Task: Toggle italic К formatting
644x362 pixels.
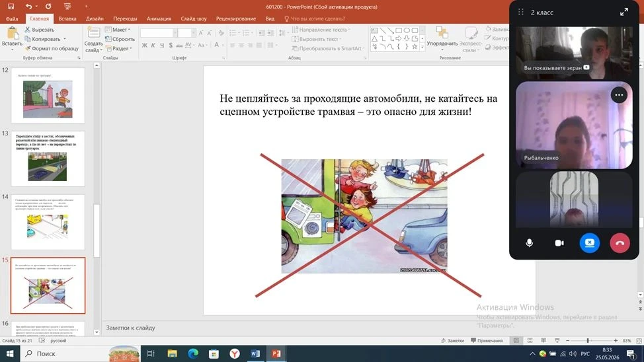Action: (x=153, y=45)
